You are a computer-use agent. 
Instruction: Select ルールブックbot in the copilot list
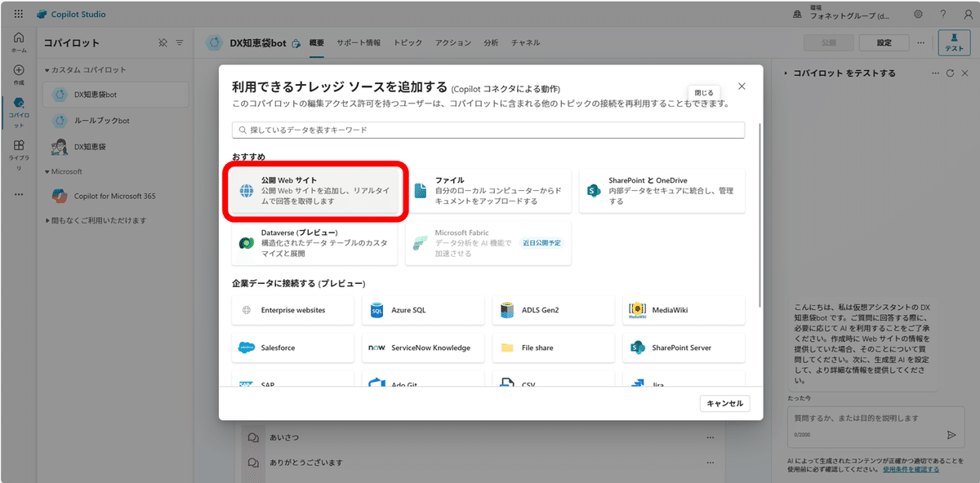click(116, 121)
